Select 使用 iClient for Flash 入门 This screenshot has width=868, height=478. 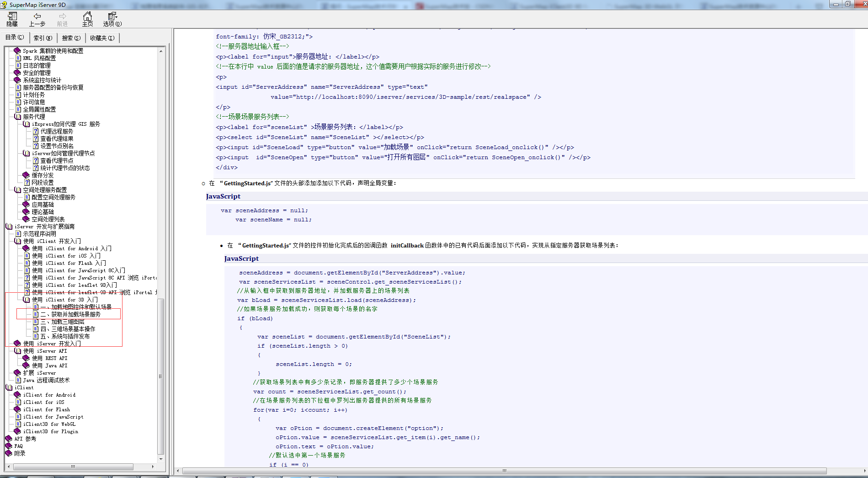pyautogui.click(x=69, y=263)
